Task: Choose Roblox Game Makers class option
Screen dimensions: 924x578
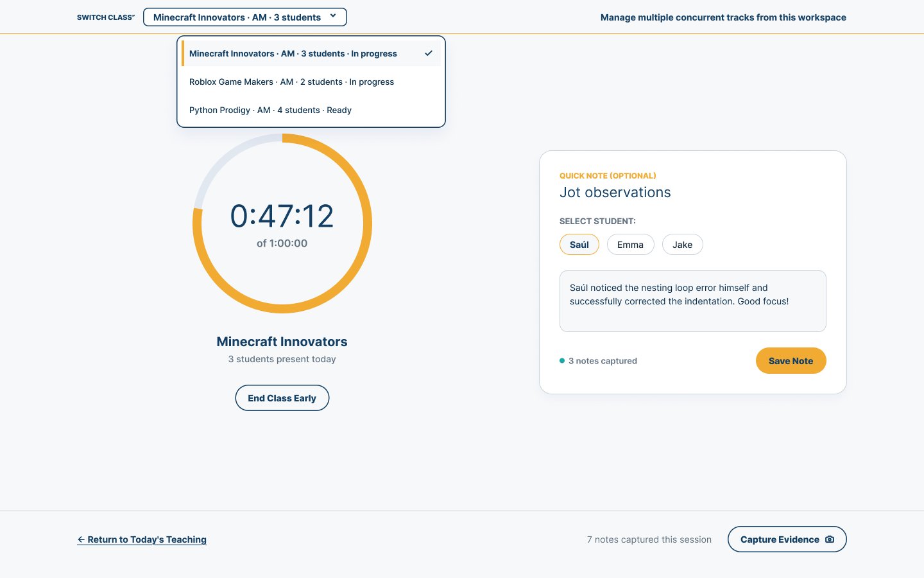Action: [311, 82]
